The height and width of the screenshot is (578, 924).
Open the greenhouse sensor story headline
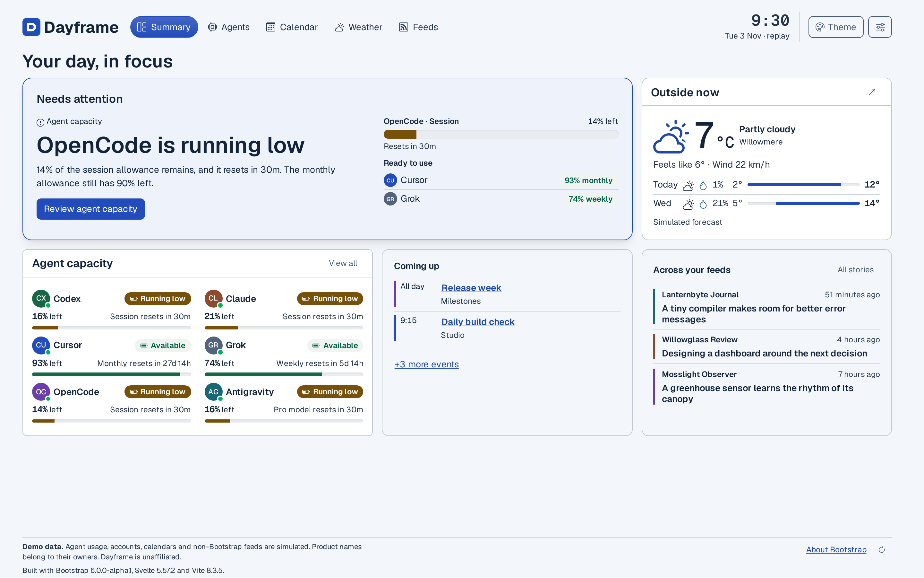click(x=757, y=393)
